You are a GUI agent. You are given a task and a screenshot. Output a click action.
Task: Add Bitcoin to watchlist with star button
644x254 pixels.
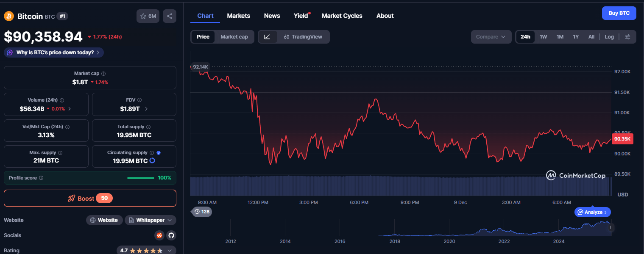click(x=148, y=16)
